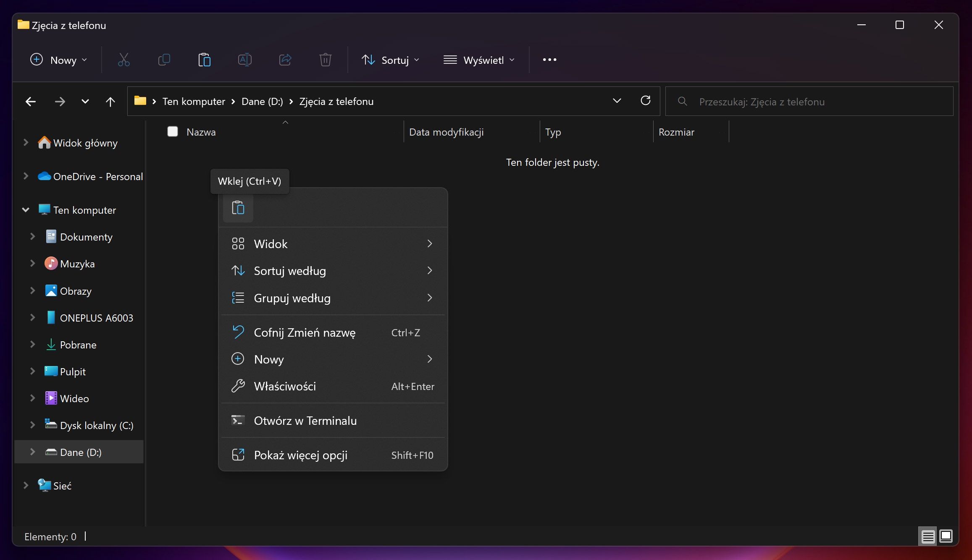The width and height of the screenshot is (972, 560).
Task: Click the Paste clipboard icon in toolbar
Action: [x=204, y=60]
